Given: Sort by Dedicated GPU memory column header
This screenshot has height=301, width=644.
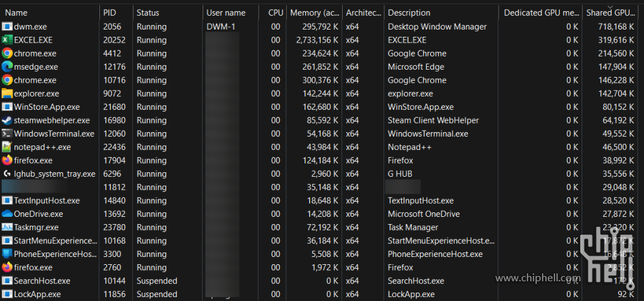Looking at the screenshot, I should [x=541, y=12].
